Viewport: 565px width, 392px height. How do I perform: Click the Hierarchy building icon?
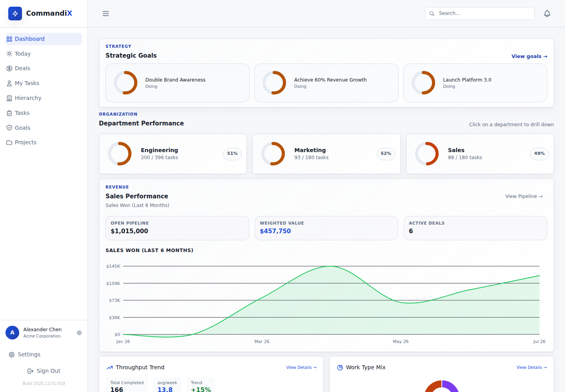(x=9, y=98)
